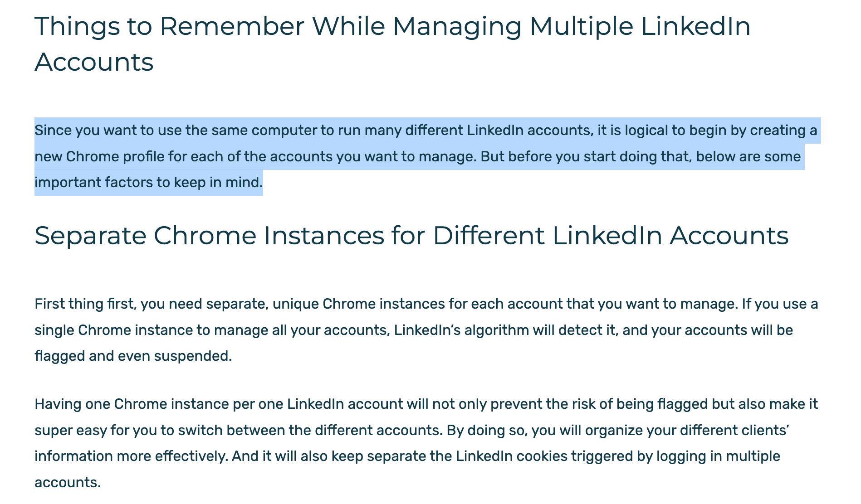Click the highlighted text 'important factors to keep in mind.'
861x504 pixels.
[x=149, y=183]
